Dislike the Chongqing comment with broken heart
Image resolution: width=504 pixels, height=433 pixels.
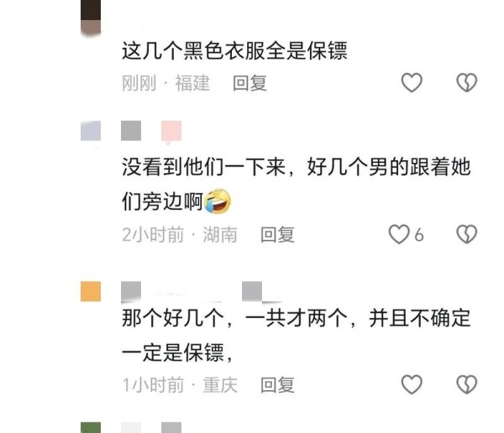pyautogui.click(x=467, y=384)
